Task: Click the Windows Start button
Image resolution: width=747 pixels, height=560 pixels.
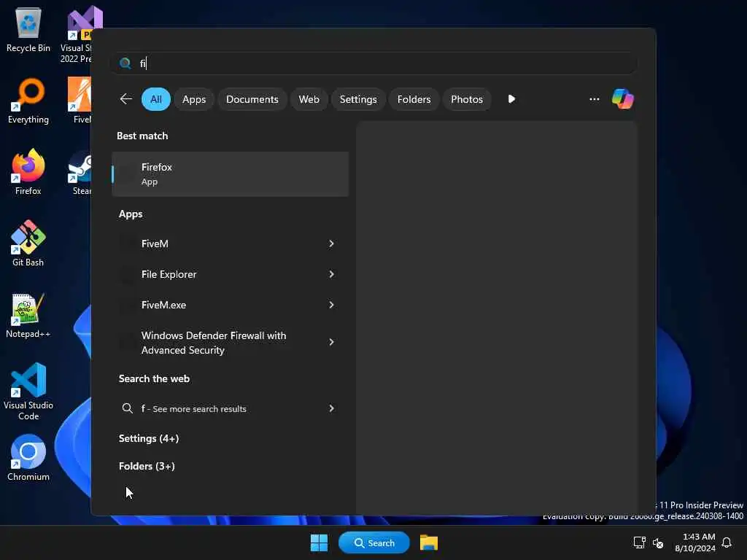Action: click(319, 542)
